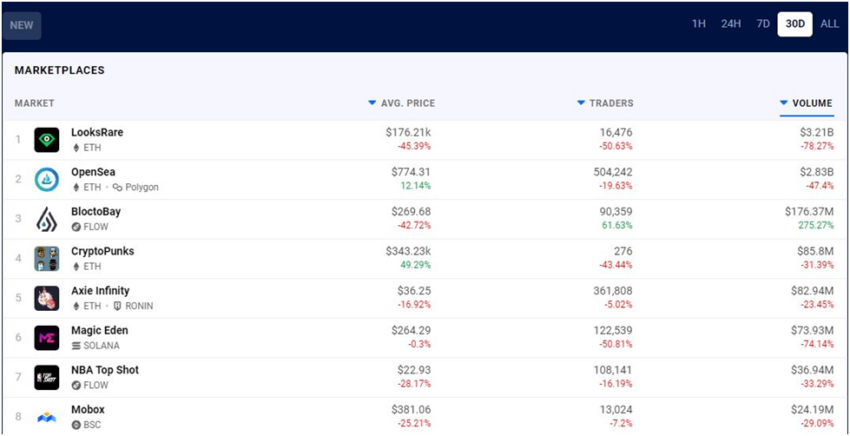Click the BSC chain icon under Mobox

click(76, 425)
